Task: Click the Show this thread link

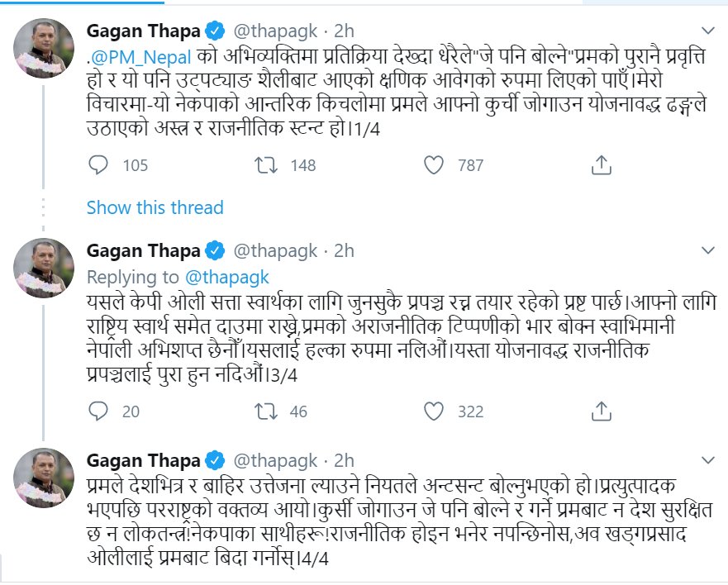Action: (x=155, y=207)
